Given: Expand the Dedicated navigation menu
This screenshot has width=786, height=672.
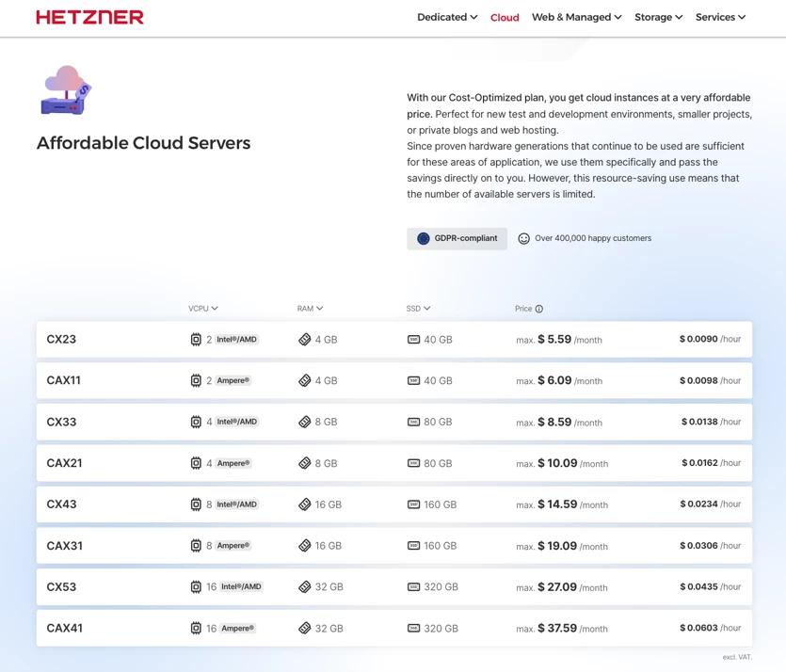Looking at the screenshot, I should (447, 17).
